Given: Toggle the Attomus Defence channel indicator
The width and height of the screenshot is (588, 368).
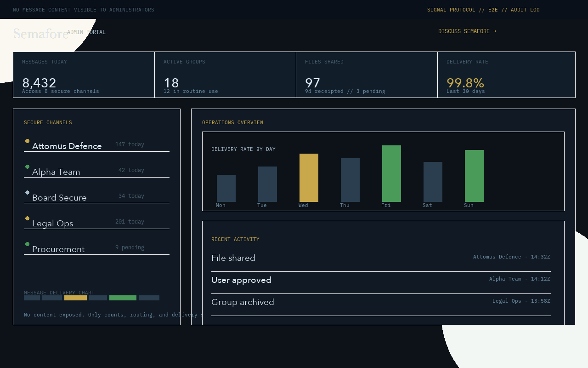Looking at the screenshot, I should pyautogui.click(x=27, y=141).
